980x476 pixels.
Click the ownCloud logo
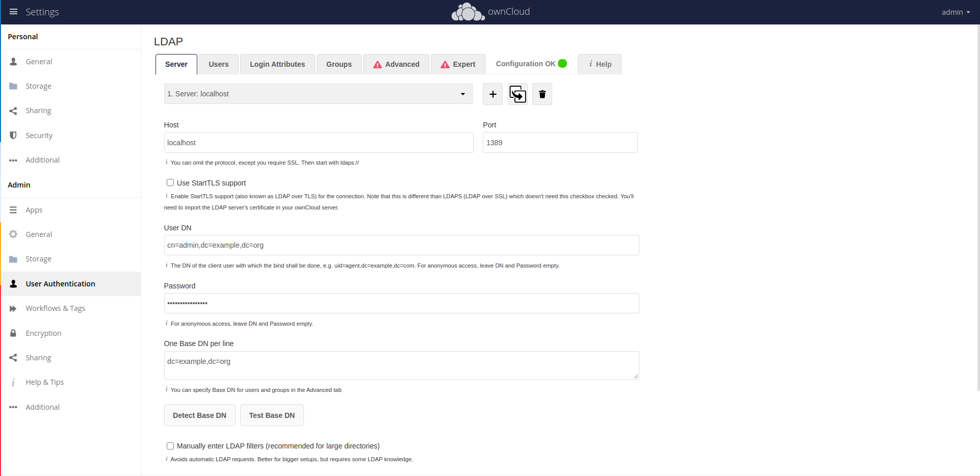(491, 12)
